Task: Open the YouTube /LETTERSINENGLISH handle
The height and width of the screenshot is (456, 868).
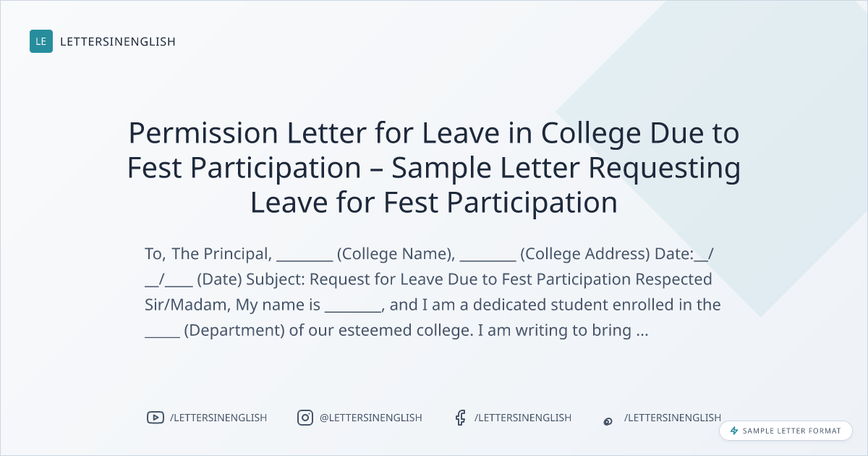Action: click(218, 418)
